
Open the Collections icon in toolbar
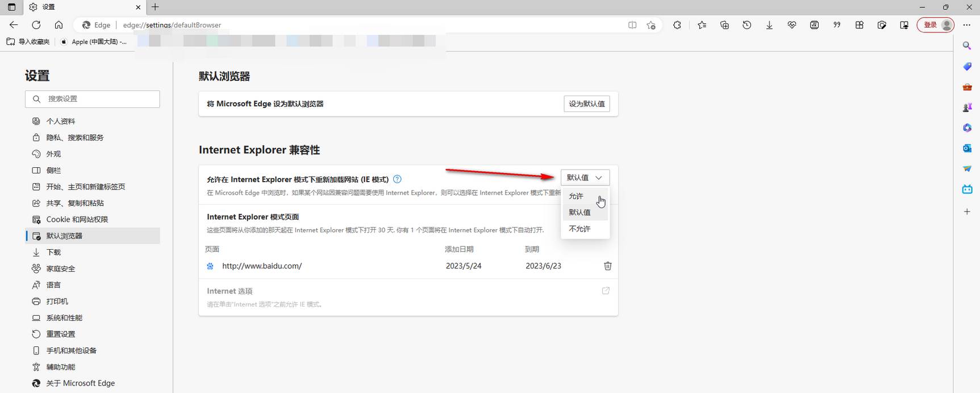724,25
